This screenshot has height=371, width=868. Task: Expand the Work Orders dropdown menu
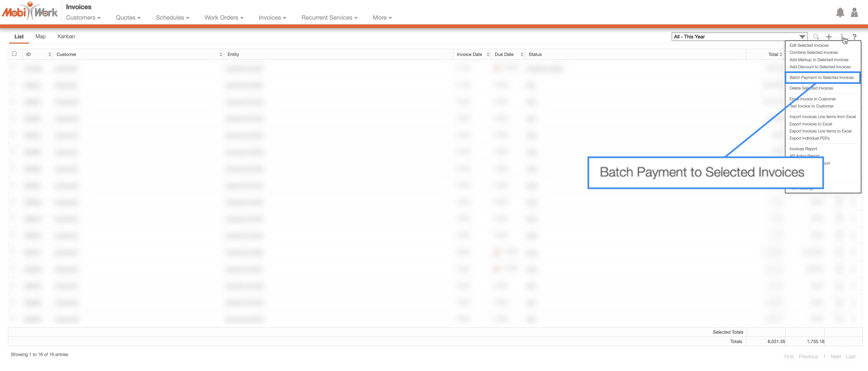[224, 18]
